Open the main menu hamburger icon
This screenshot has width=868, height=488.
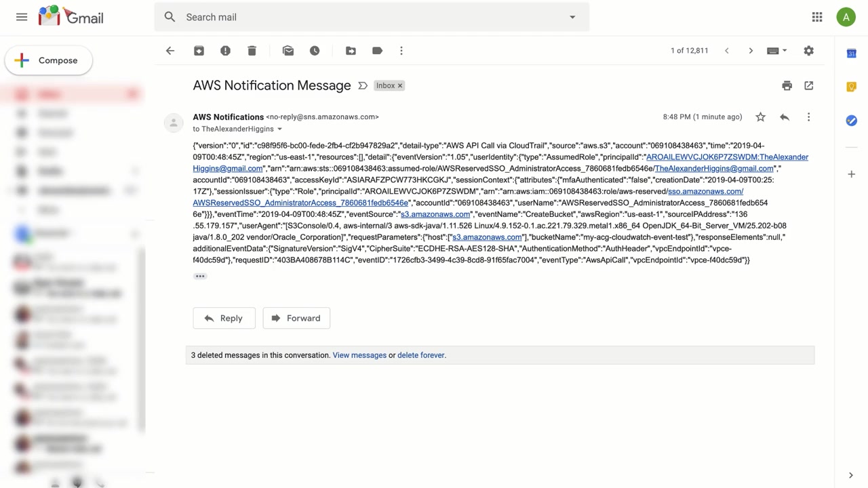[22, 17]
